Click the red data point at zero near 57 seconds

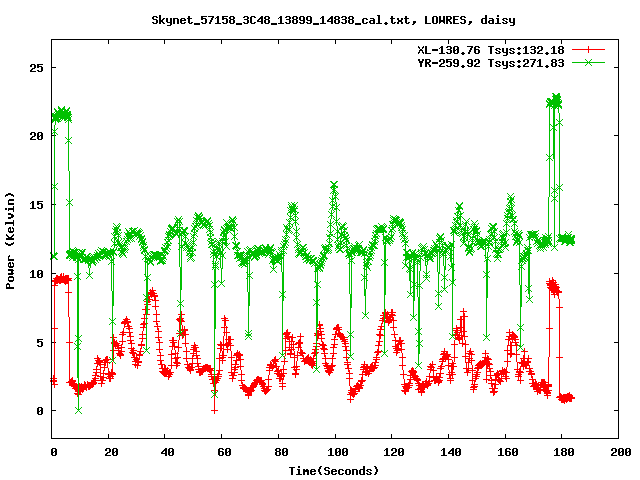pos(214,411)
